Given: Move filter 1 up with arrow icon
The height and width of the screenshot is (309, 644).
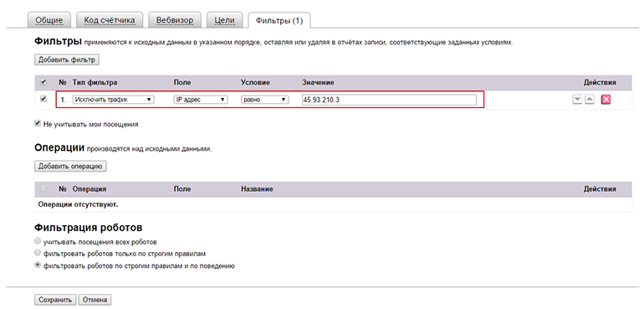Looking at the screenshot, I should (x=590, y=100).
